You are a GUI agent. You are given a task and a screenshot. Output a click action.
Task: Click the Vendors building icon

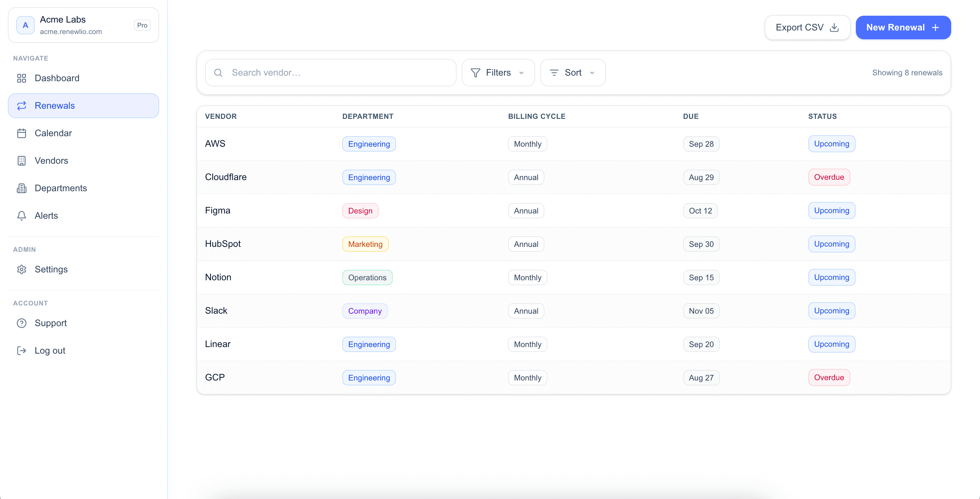tap(22, 160)
